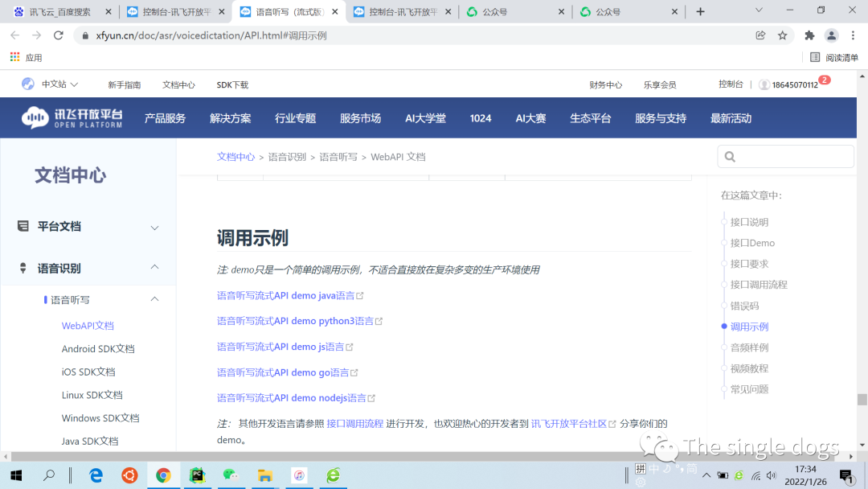This screenshot has width=868, height=489.
Task: Open Android SDK文档 in the sidebar
Action: pos(98,349)
